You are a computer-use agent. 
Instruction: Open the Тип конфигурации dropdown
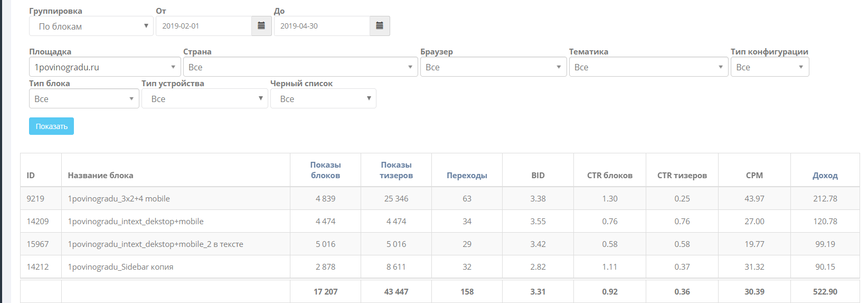[x=769, y=67]
